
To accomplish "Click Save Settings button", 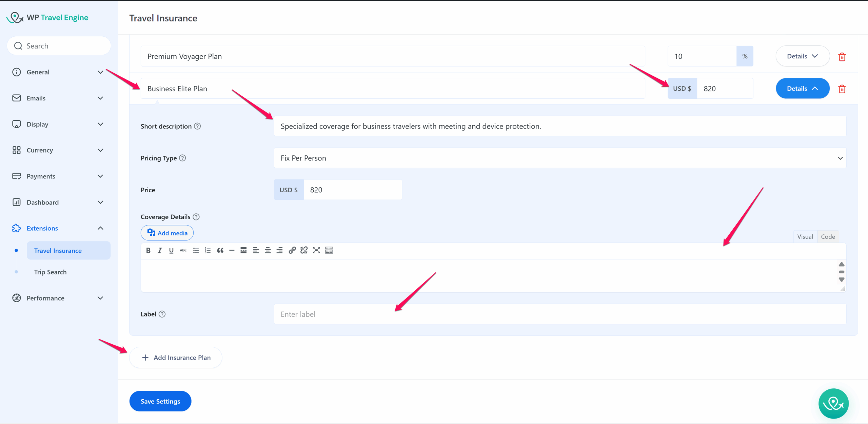I will pos(160,401).
